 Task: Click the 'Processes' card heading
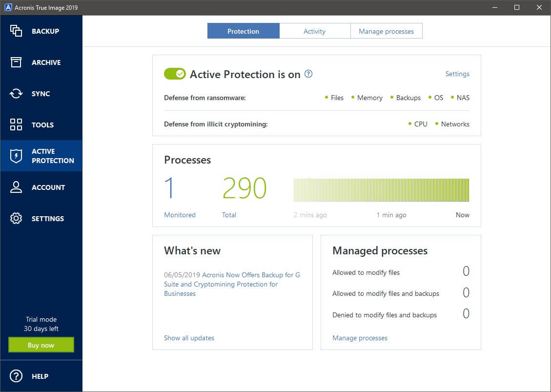[x=187, y=160]
